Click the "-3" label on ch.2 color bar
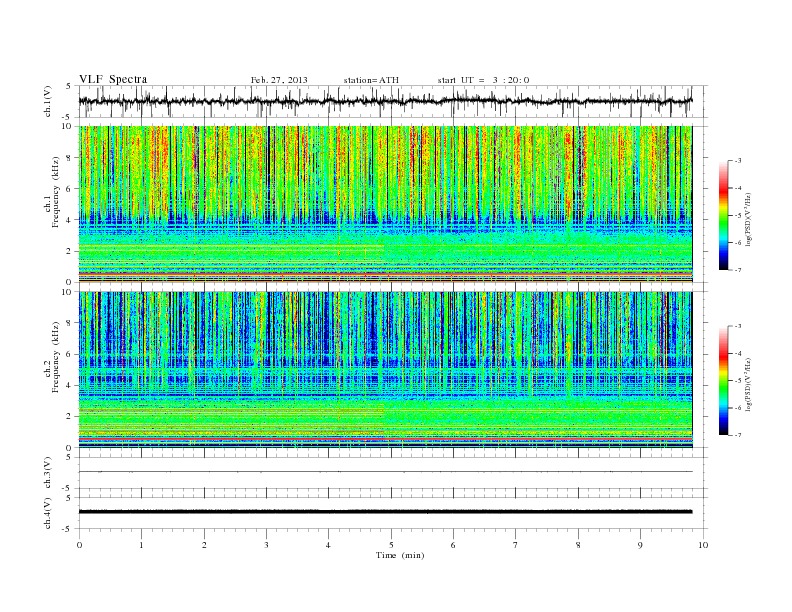Viewport: 792px width, 612px height. 738,326
